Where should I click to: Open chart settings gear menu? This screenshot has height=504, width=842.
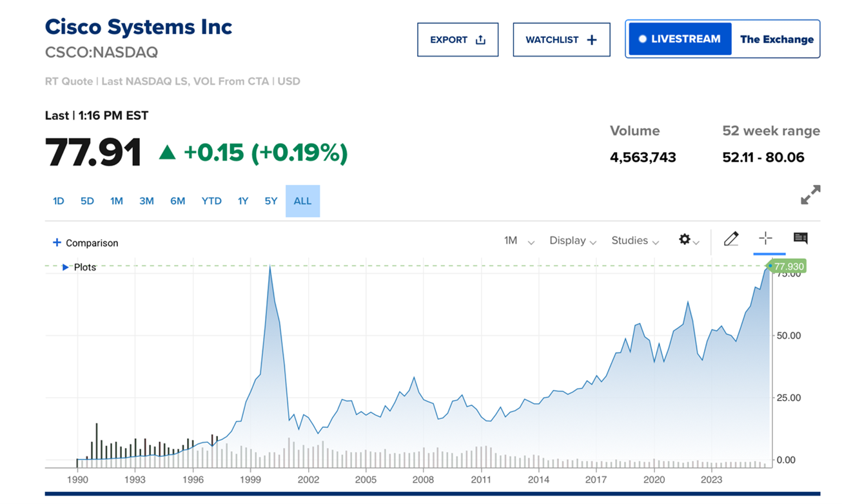tap(689, 240)
